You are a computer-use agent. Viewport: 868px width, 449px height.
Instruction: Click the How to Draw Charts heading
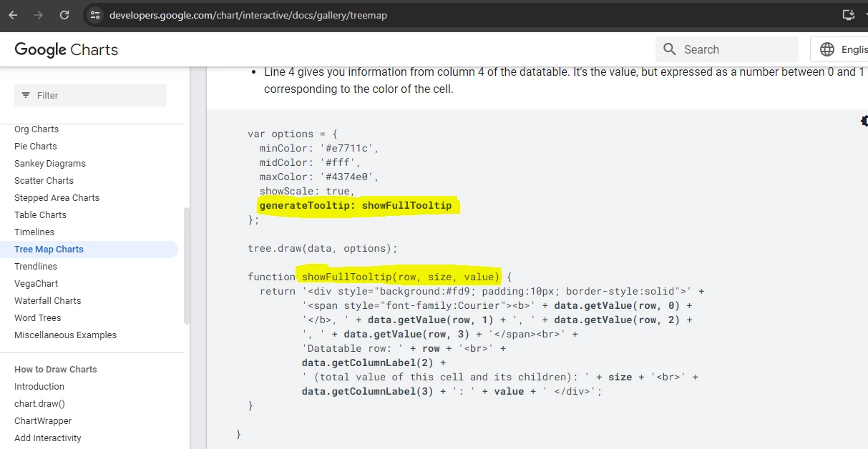[x=56, y=370]
